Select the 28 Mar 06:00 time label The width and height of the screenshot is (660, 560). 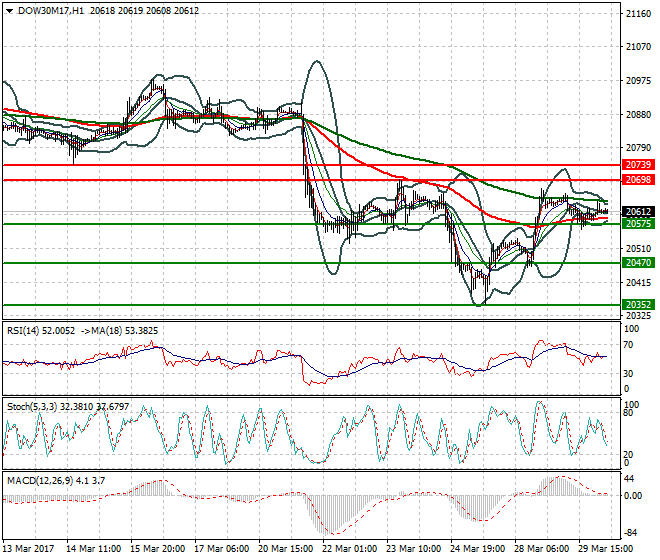[x=541, y=549]
